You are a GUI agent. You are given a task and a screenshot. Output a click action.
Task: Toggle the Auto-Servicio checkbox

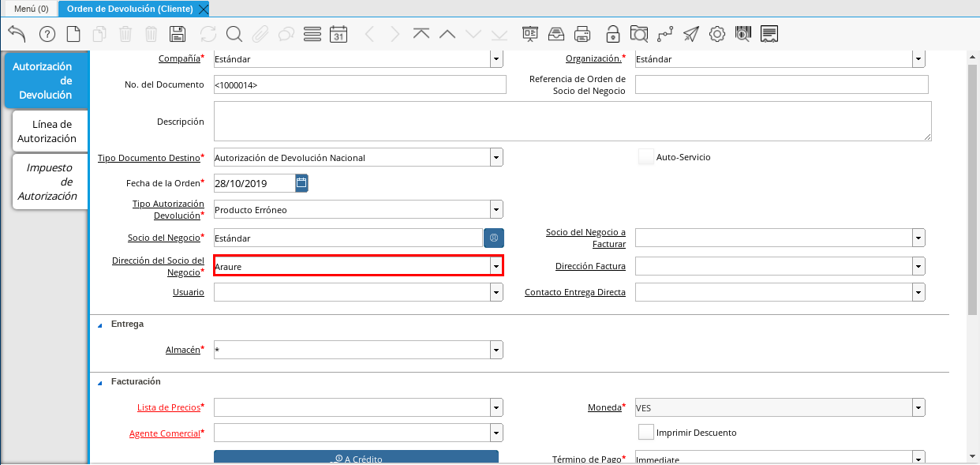point(646,157)
